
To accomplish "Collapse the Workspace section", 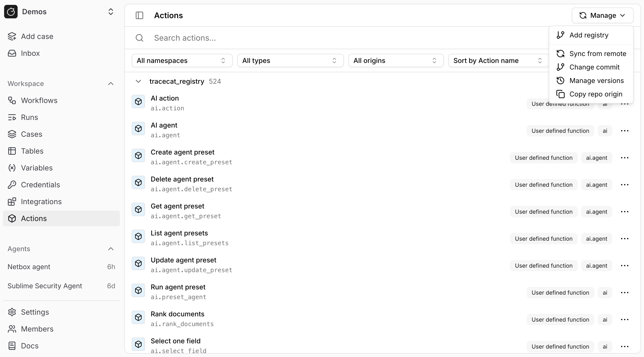I will [111, 83].
